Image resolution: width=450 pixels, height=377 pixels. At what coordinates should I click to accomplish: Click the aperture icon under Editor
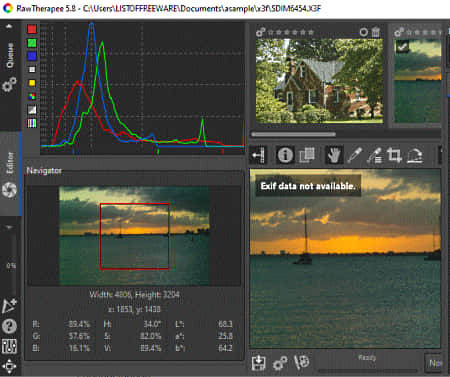coord(9,190)
